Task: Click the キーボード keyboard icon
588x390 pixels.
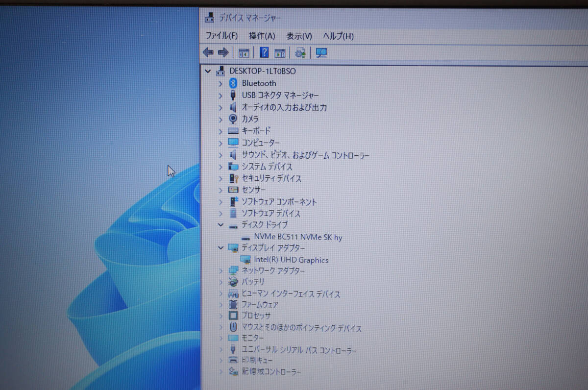Action: [233, 131]
